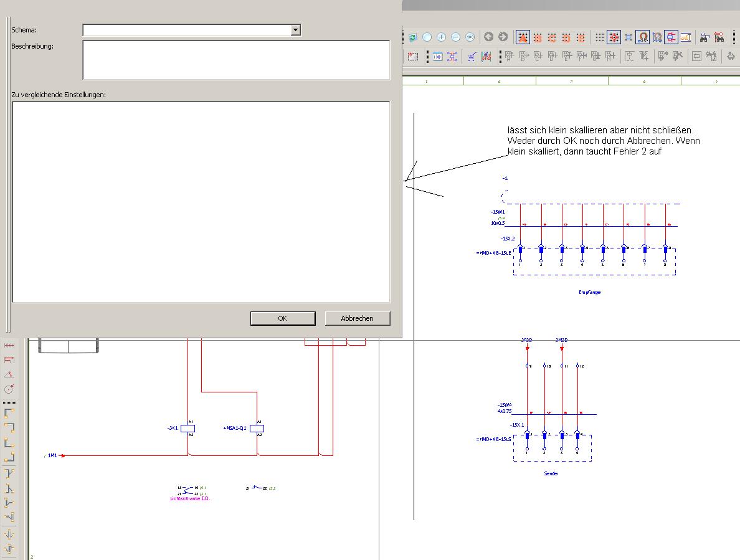The image size is (740, 560).
Task: Click the greyed nested frame icon
Action: (x=696, y=56)
